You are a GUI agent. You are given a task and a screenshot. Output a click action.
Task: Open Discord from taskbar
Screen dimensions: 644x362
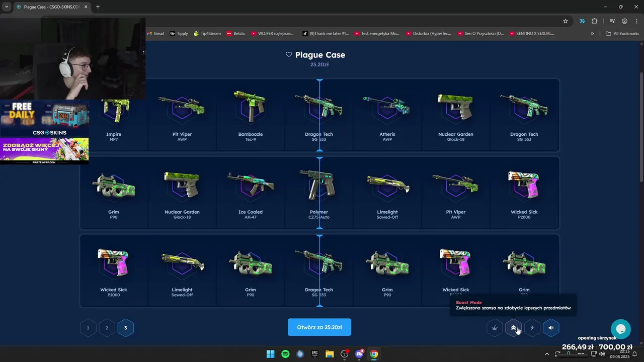[359, 354]
